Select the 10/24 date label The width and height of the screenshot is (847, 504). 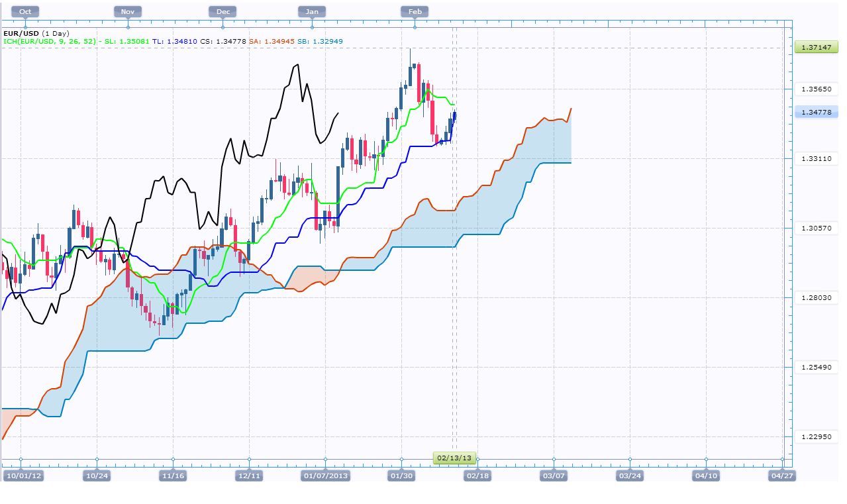coord(97,476)
